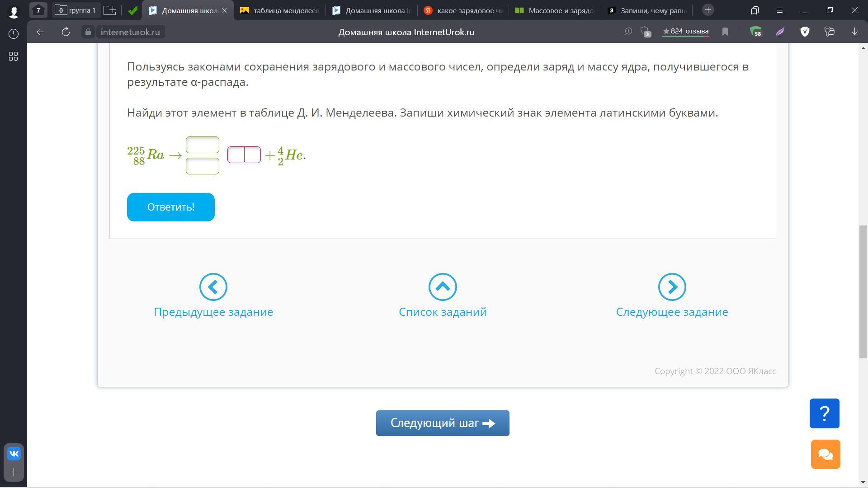Click the shield protection icon
The image size is (868, 488).
(805, 32)
